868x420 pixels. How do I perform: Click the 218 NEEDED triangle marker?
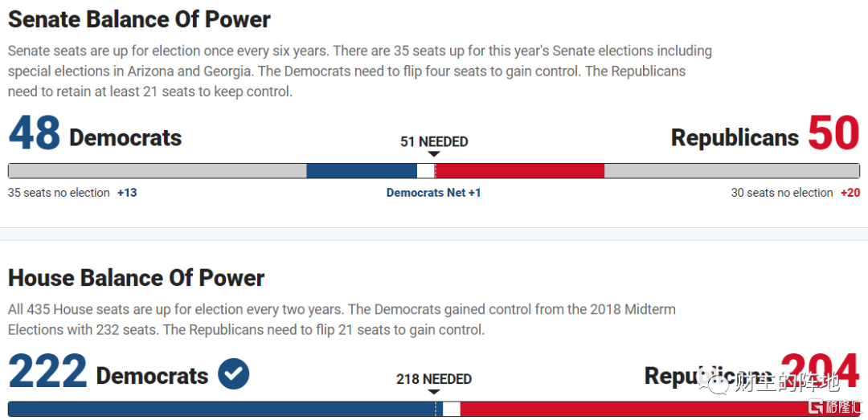434,392
